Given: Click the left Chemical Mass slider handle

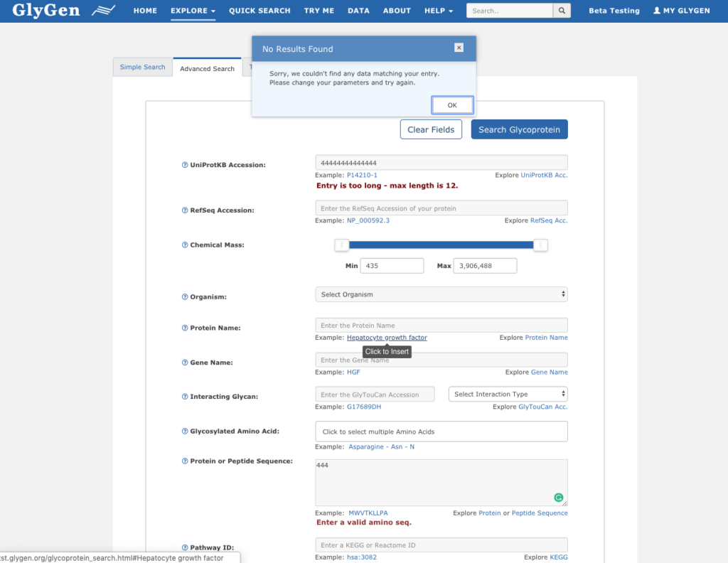Looking at the screenshot, I should click(x=342, y=245).
